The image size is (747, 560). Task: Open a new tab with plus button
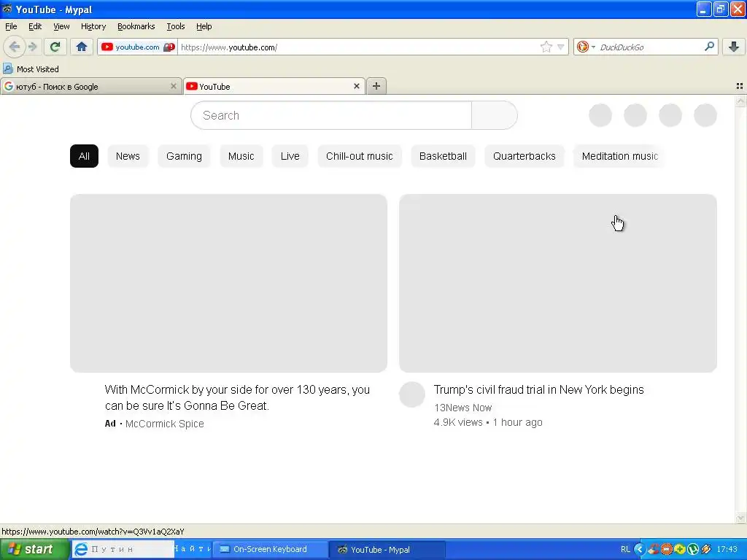(376, 86)
